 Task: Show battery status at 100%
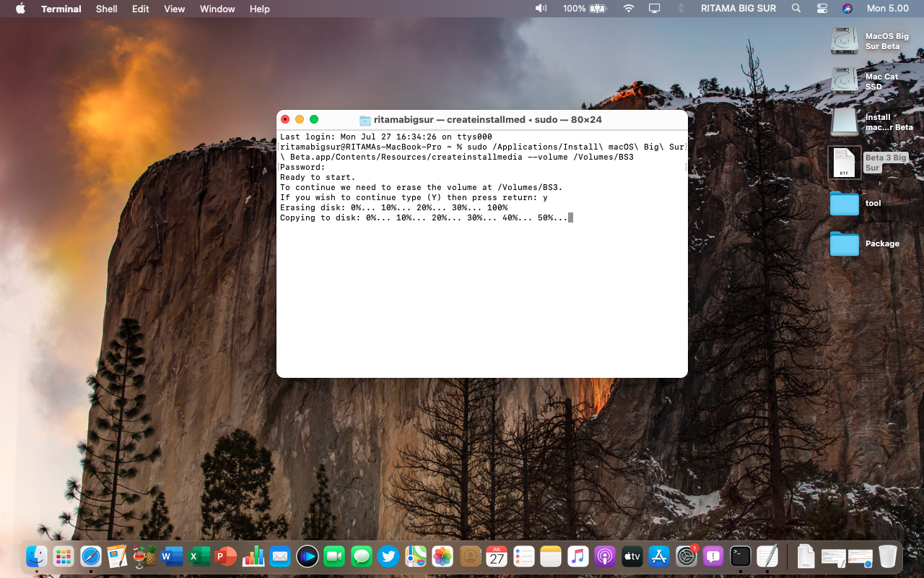(x=585, y=9)
